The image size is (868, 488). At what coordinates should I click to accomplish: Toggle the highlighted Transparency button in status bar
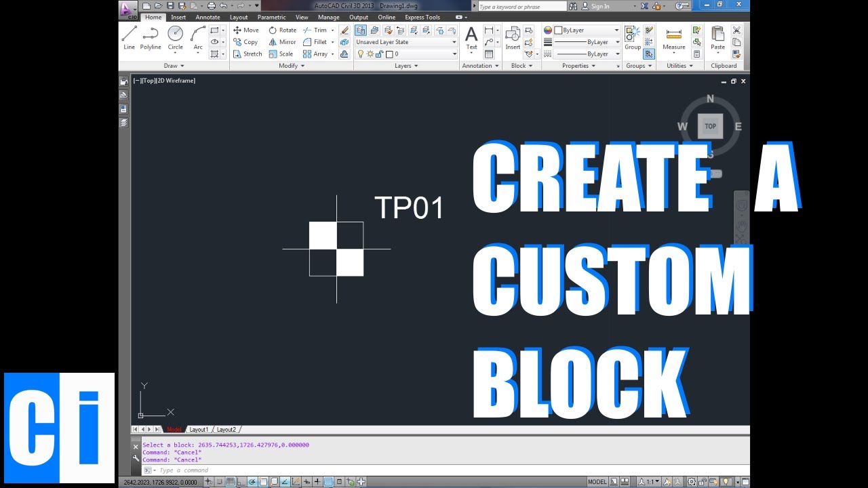[328, 482]
